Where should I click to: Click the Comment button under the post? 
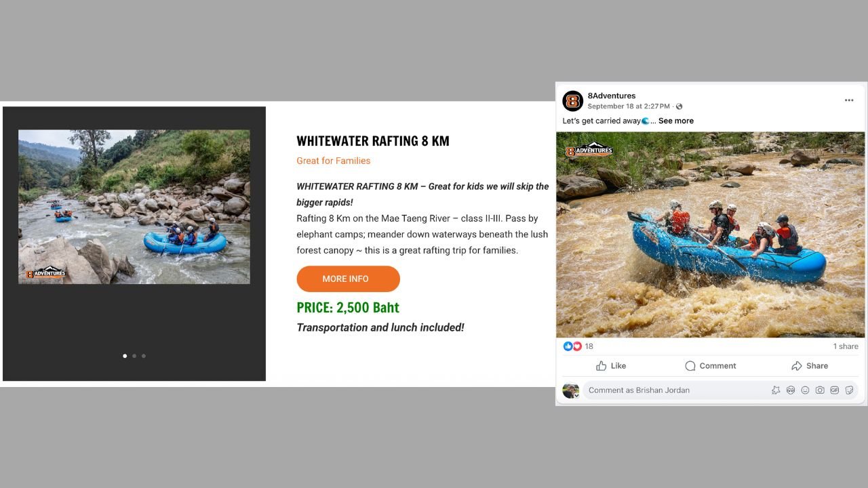710,366
